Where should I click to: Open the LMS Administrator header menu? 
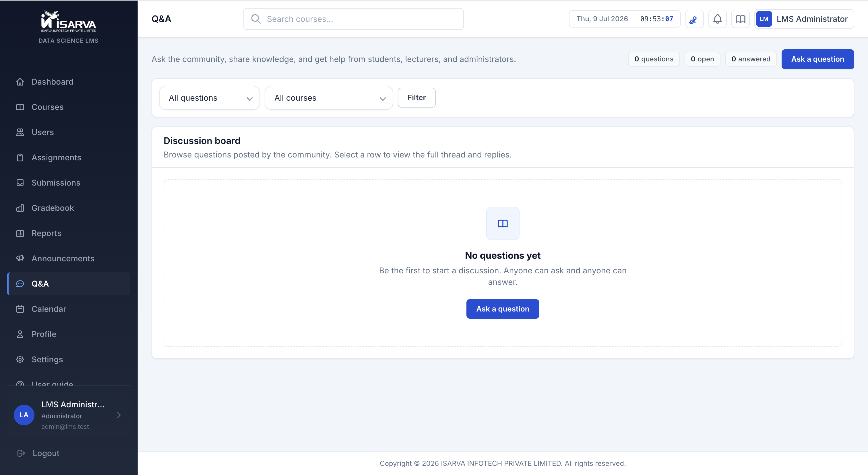coord(804,19)
